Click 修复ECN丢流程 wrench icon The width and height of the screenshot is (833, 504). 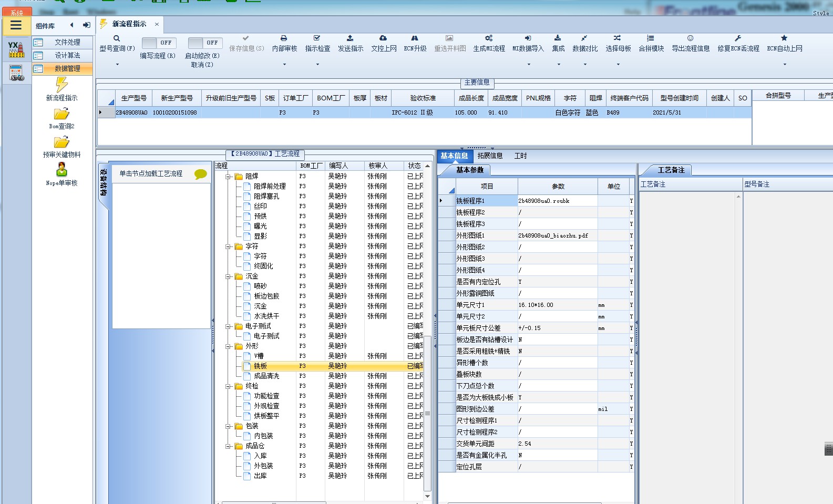click(x=738, y=38)
